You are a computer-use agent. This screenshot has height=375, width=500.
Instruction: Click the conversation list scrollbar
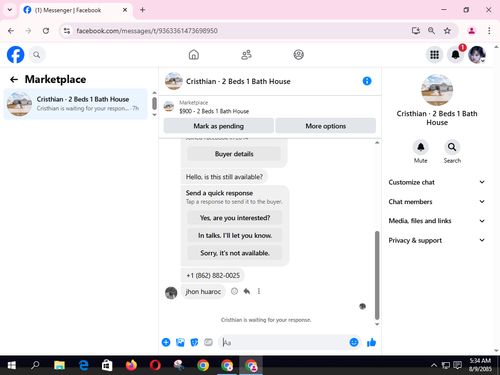154,103
